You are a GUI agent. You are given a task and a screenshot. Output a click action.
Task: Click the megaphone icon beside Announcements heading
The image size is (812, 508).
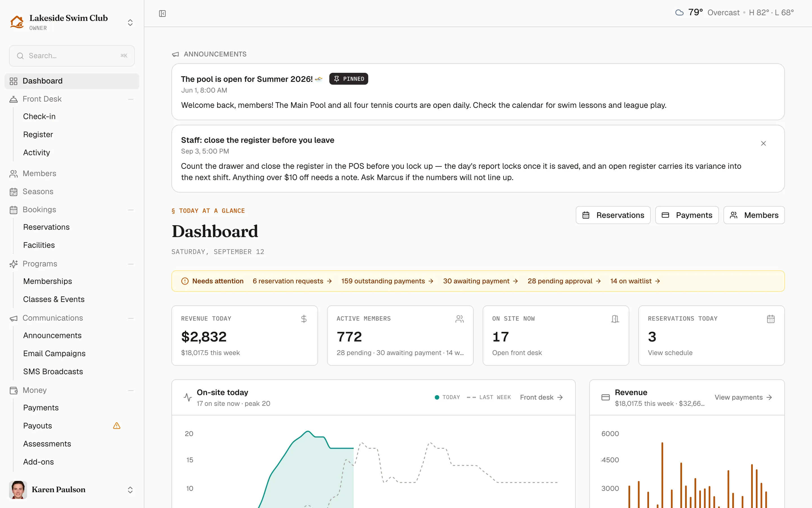pos(175,54)
